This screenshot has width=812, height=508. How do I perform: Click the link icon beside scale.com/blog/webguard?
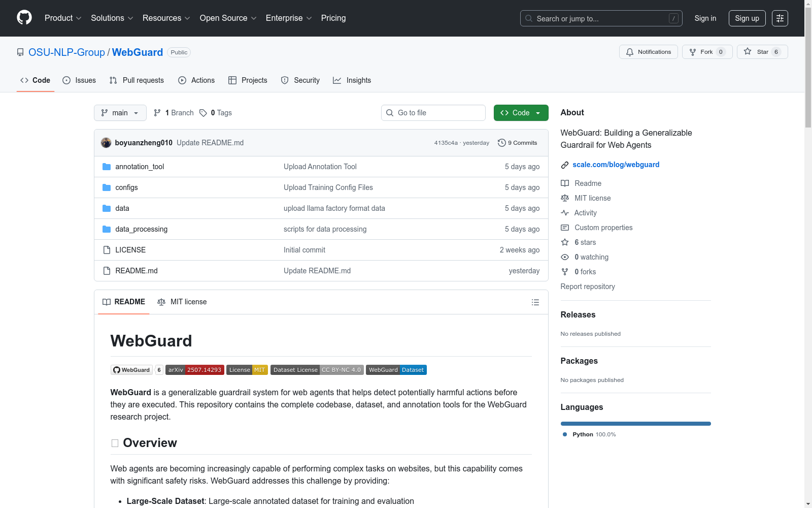(565, 165)
